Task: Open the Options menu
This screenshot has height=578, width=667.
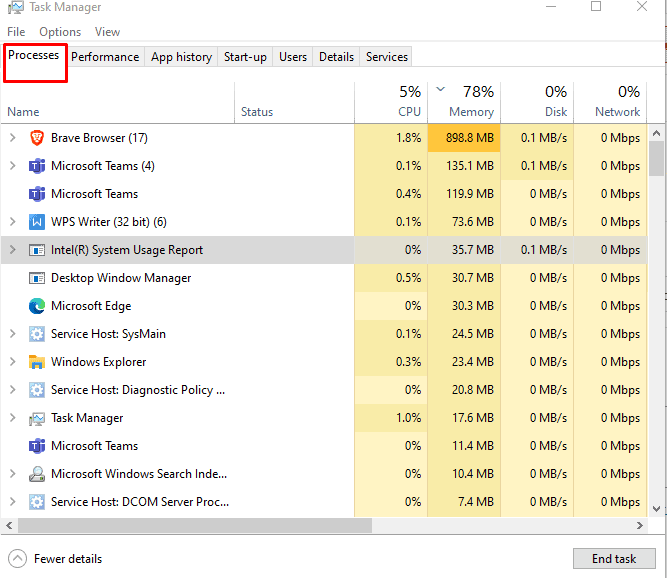Action: click(x=60, y=32)
